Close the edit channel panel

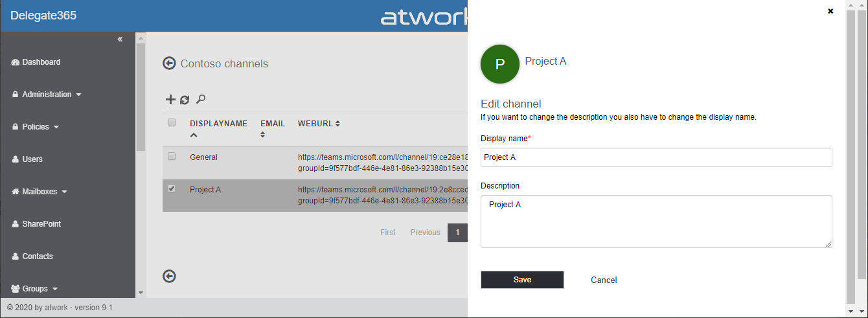830,11
